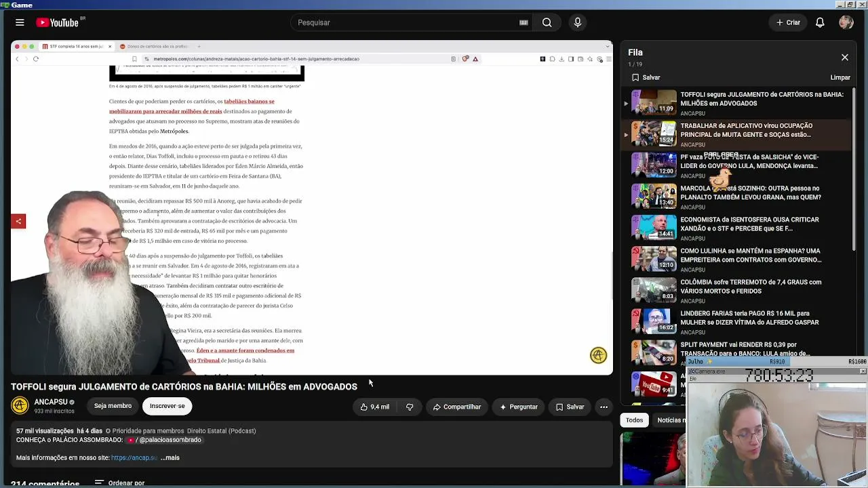Viewport: 868px width, 488px height.
Task: Click the 57 mil visualizações view count
Action: tap(45, 431)
